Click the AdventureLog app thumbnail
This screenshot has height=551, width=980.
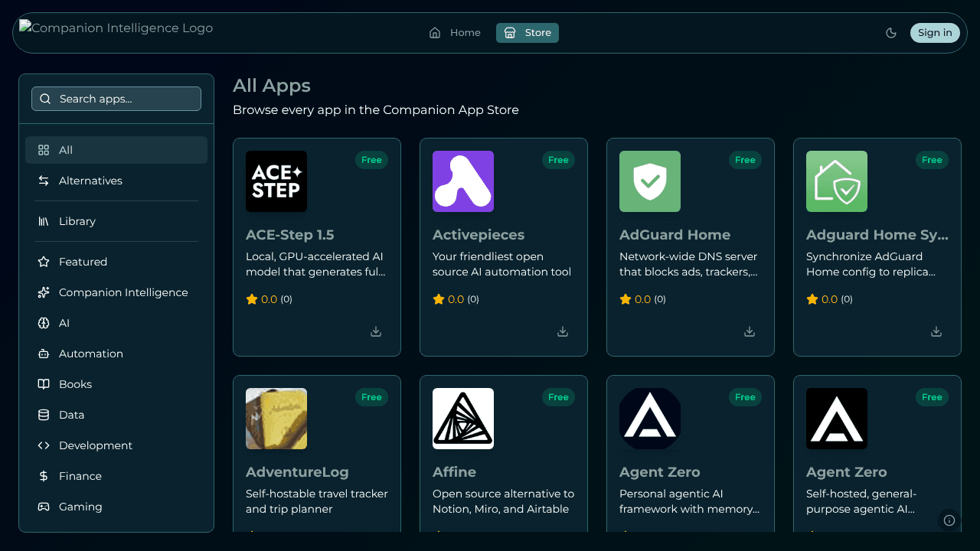coord(276,419)
